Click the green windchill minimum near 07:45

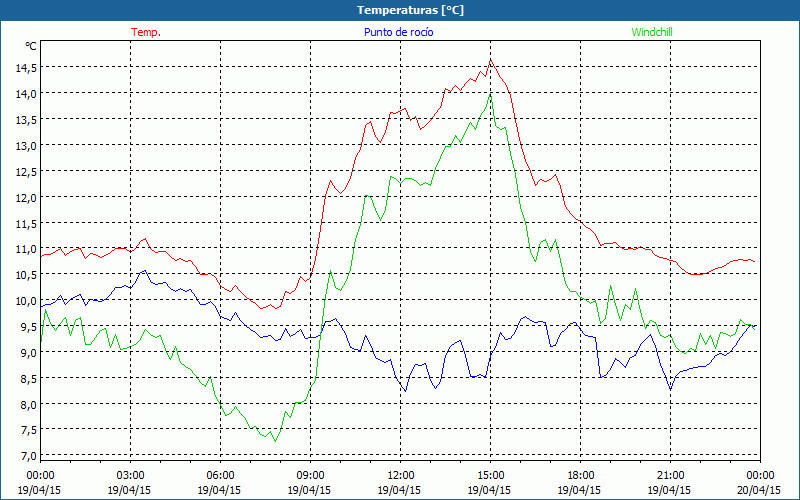pyautogui.click(x=276, y=441)
